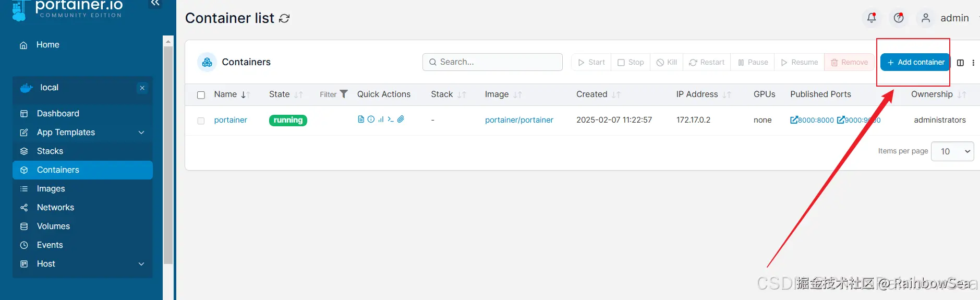Open the Items per page dropdown
The width and height of the screenshot is (980, 300).
tap(952, 151)
